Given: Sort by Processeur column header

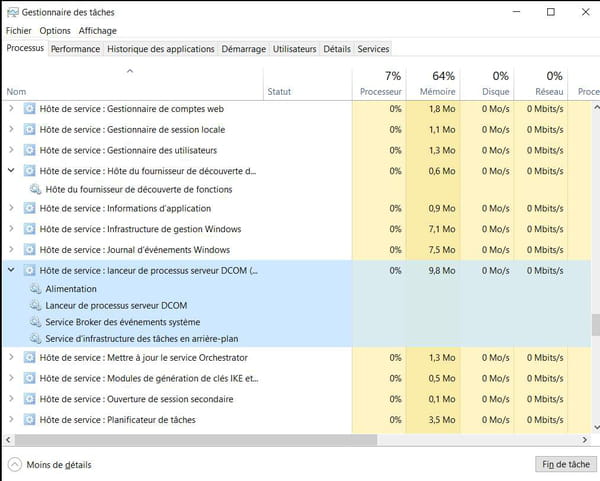Looking at the screenshot, I should (379, 84).
